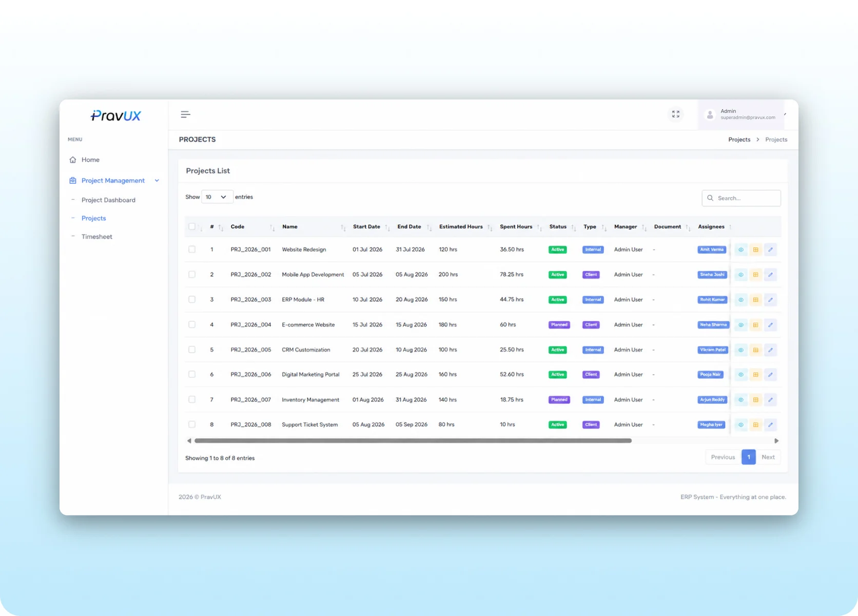Screen dimensions: 858x616
Task: Check the select-all header checkbox
Action: [x=192, y=226]
